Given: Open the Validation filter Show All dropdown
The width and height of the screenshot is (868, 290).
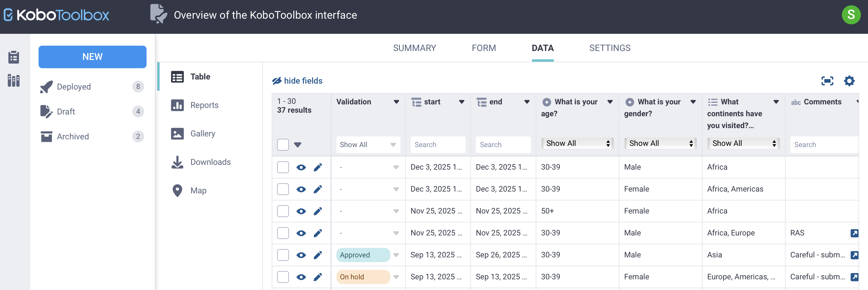Looking at the screenshot, I should 368,145.
